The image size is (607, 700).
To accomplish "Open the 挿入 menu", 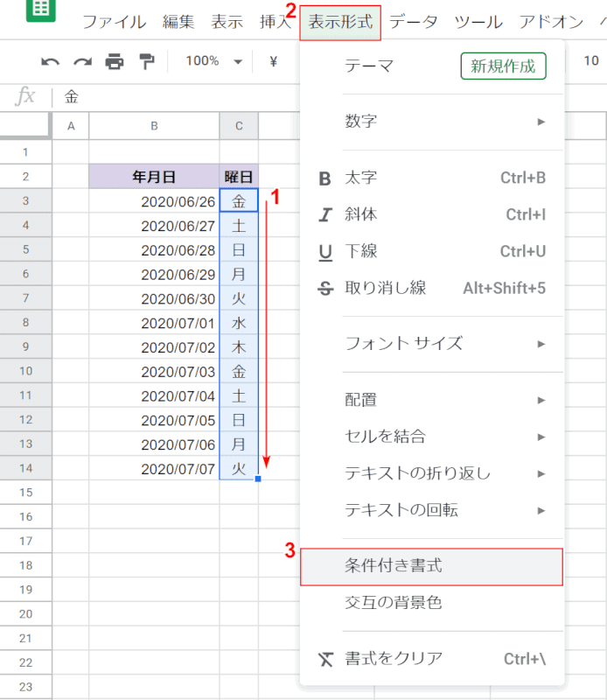I will [276, 22].
